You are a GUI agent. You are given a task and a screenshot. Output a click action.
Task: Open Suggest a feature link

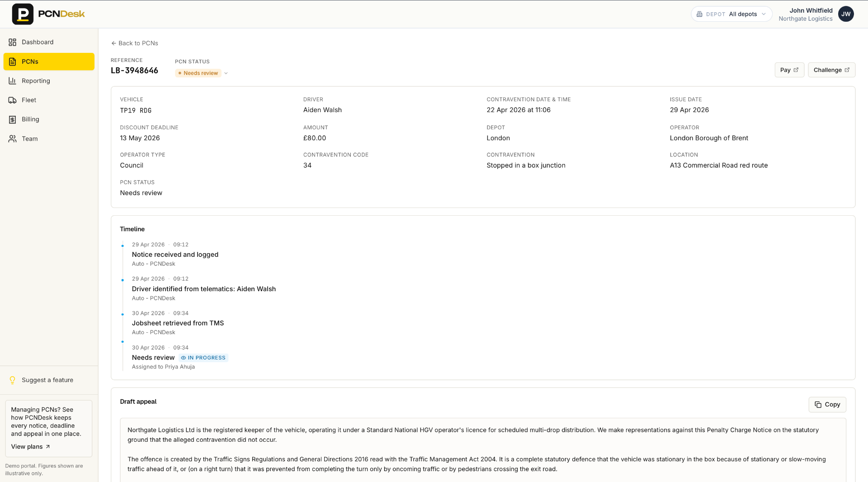[x=47, y=380]
